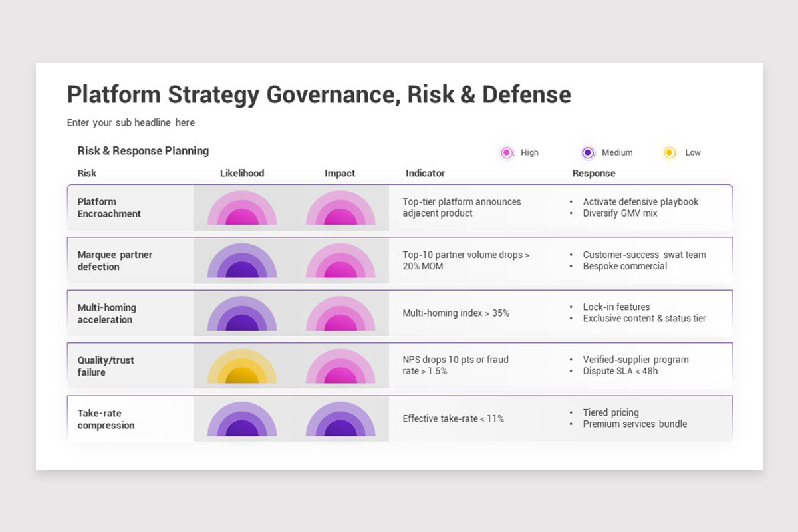
Task: Click Quality/trust failure impact pink gauge
Action: (340, 366)
